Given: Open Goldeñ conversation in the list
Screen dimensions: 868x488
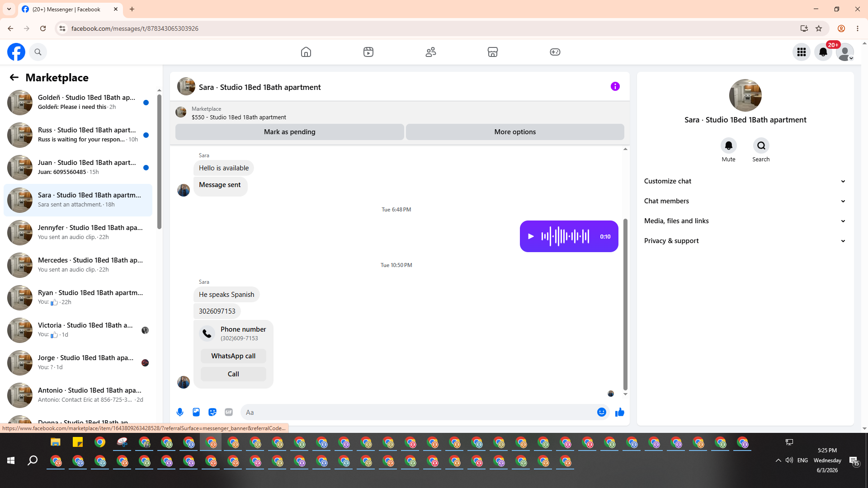Looking at the screenshot, I should pyautogui.click(x=78, y=103).
